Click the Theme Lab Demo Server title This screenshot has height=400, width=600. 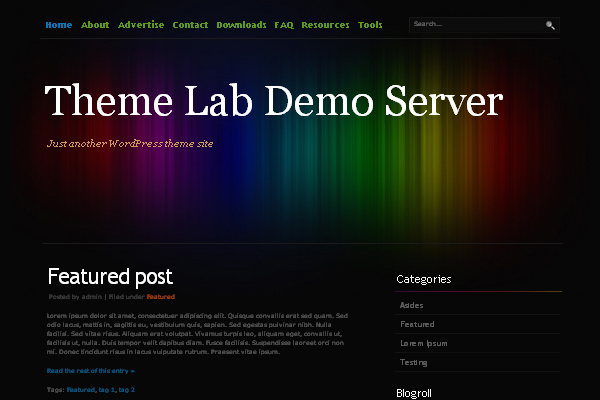coord(274,100)
